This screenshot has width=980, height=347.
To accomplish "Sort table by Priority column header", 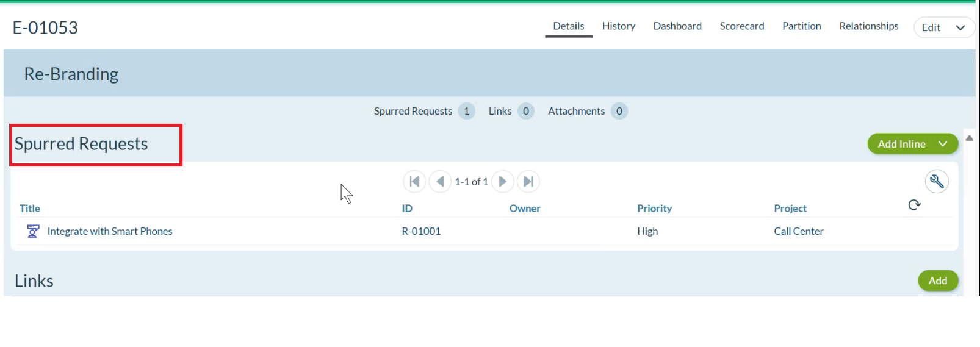I will [x=654, y=209].
